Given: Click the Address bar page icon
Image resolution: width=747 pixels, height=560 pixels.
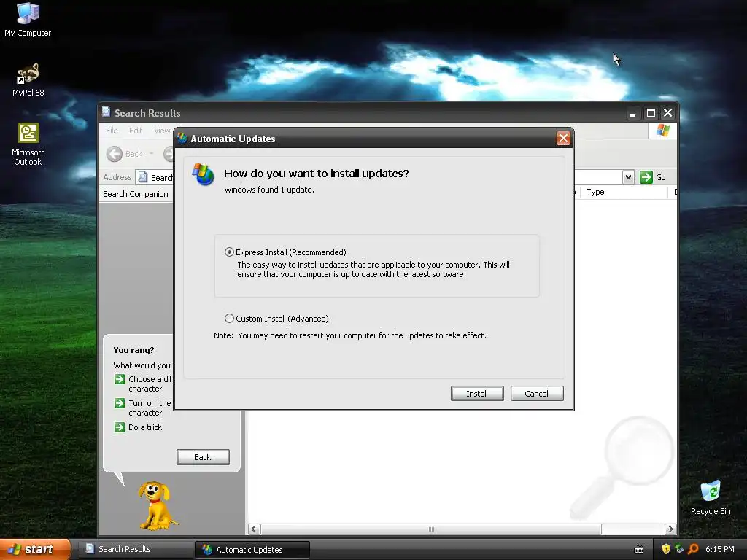Looking at the screenshot, I should point(142,177).
